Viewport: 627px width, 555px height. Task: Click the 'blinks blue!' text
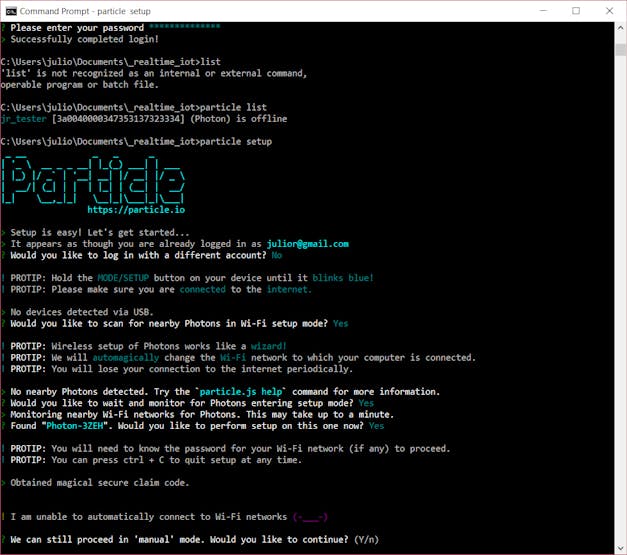(x=343, y=278)
